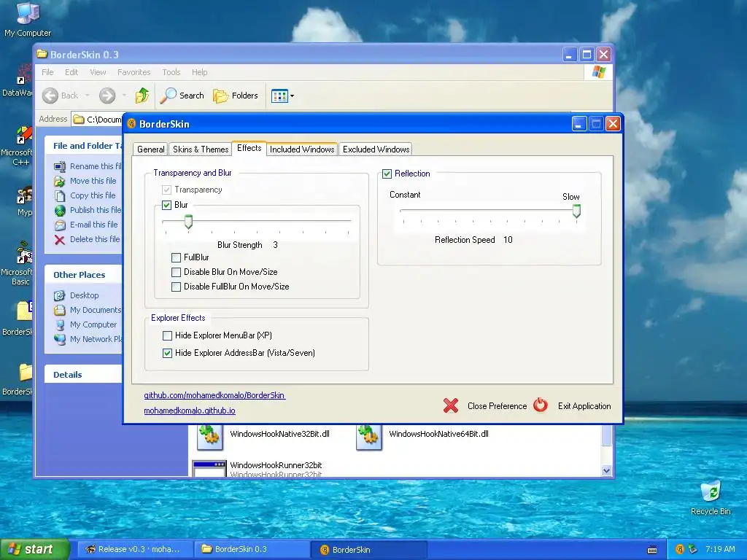Viewport: 747px width, 560px height.
Task: Open My Computer link in Other Places
Action: 93,324
